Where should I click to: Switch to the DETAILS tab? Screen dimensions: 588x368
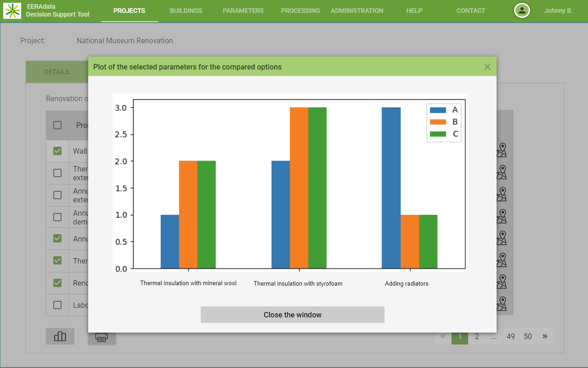point(57,72)
